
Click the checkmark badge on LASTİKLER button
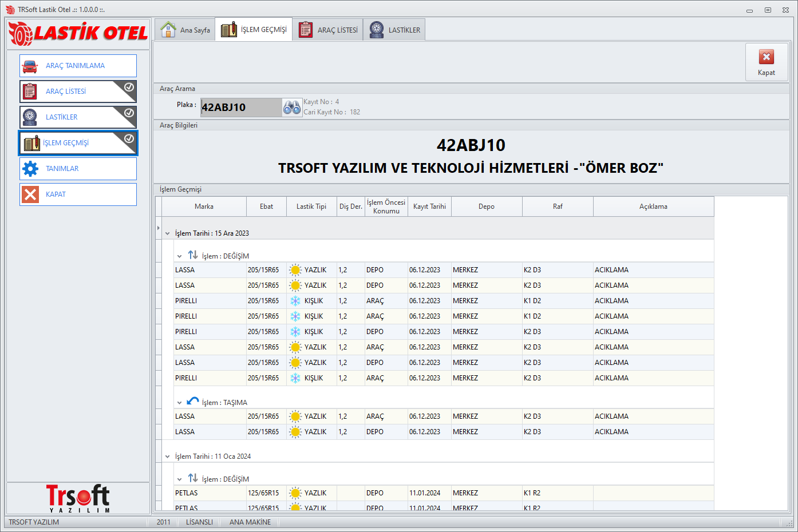(x=129, y=113)
